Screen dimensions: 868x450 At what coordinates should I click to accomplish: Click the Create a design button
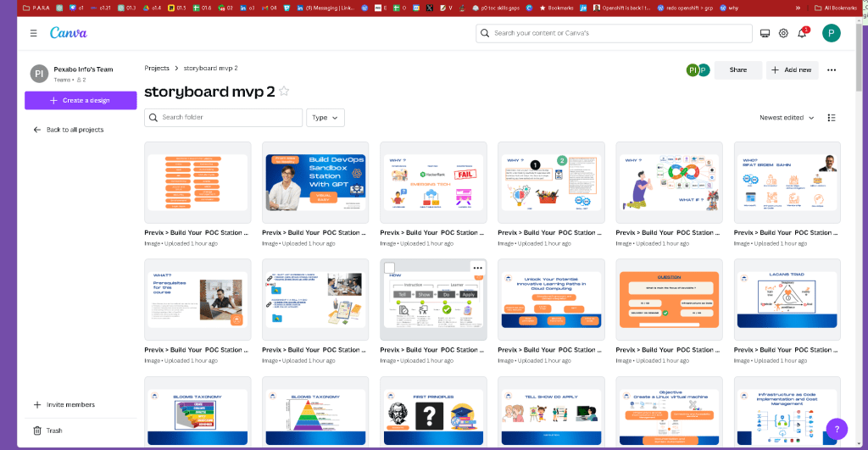pos(81,100)
